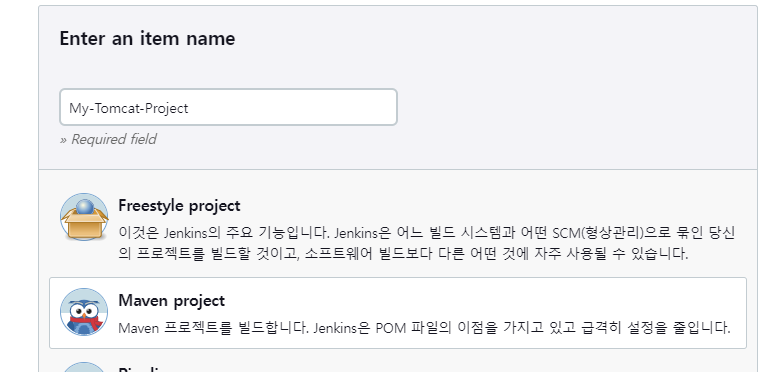768x372 pixels.
Task: Place cursor after My-Tomcat-Project text
Action: (189, 108)
